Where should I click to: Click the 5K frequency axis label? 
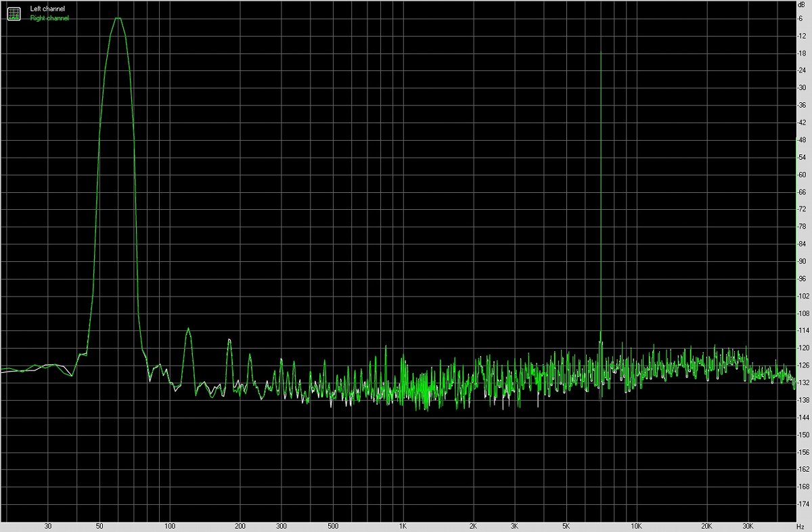coord(566,526)
